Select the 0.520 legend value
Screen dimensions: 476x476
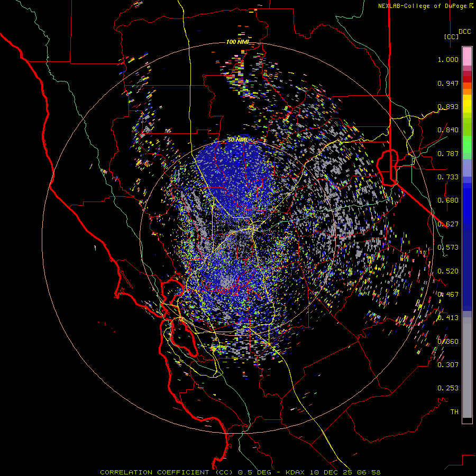[448, 271]
